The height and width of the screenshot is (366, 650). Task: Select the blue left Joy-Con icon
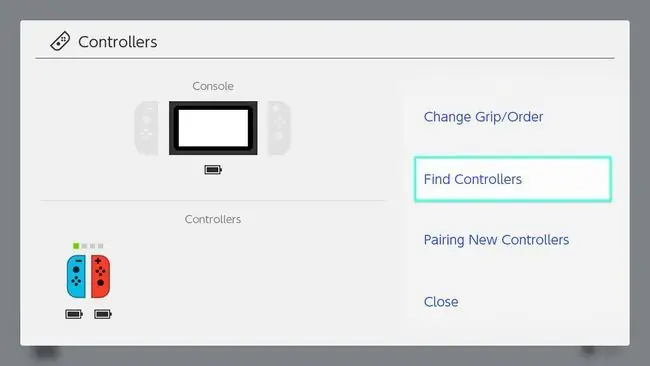(76, 276)
